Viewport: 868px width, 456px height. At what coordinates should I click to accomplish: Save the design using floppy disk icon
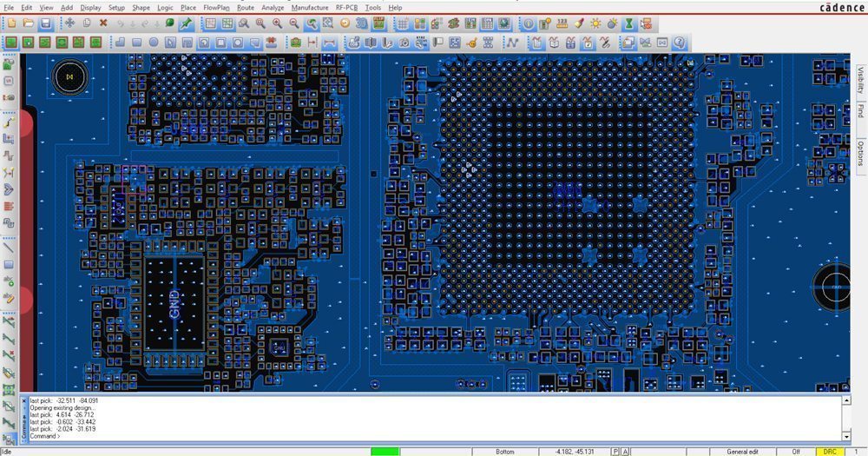45,23
